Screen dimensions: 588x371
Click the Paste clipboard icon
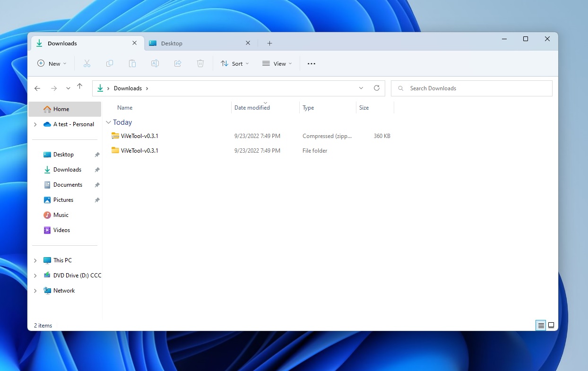point(132,63)
